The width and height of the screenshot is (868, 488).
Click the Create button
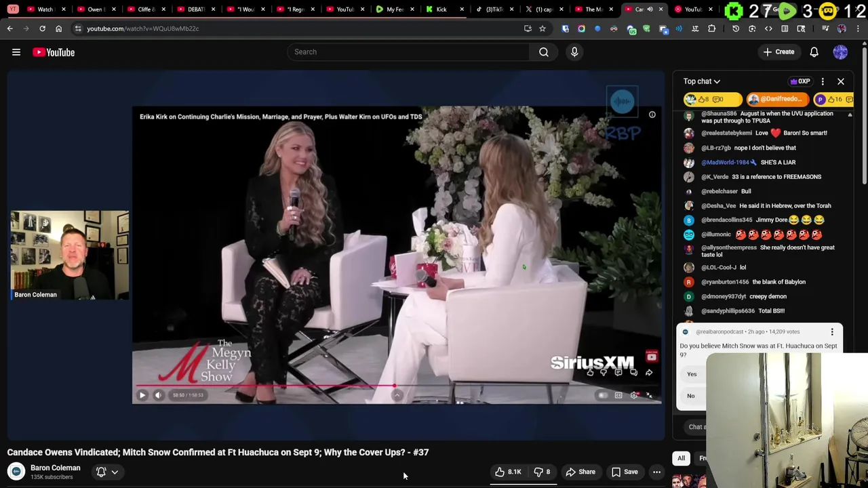pyautogui.click(x=778, y=52)
